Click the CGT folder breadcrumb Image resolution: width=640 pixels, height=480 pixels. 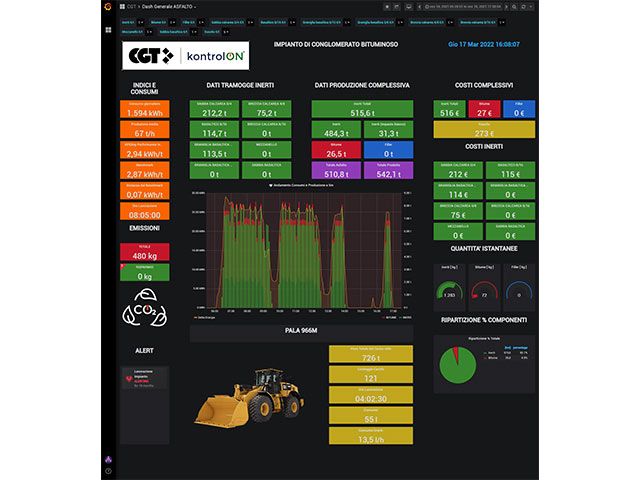131,6
